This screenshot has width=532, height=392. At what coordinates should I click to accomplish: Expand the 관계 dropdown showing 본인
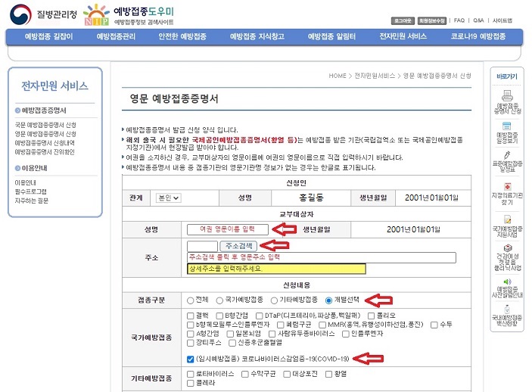tap(169, 198)
